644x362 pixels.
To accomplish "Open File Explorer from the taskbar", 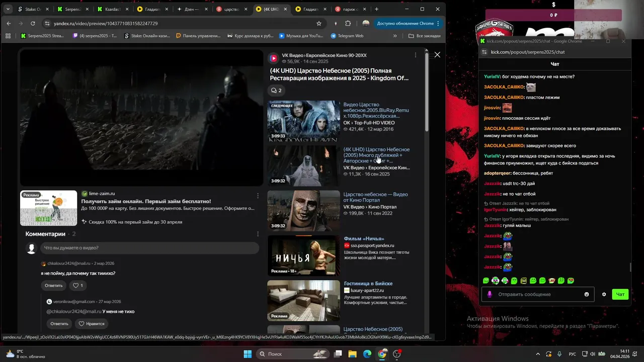I will click(x=353, y=354).
